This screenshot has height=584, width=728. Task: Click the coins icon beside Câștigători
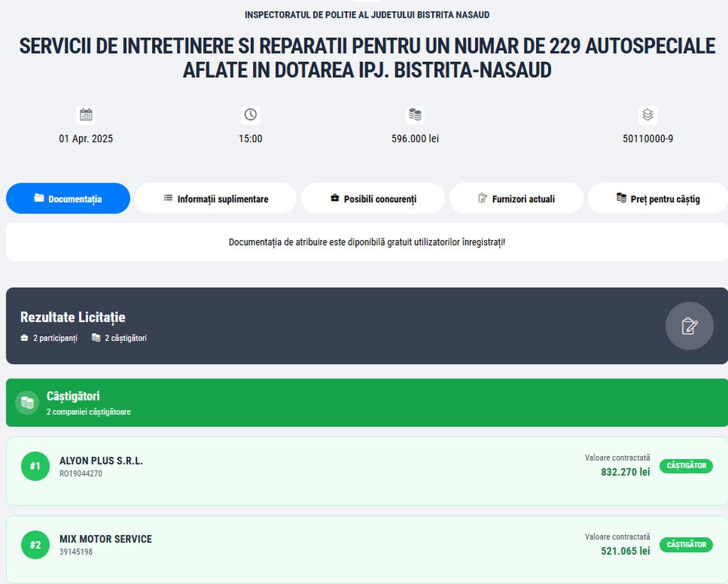[27, 403]
